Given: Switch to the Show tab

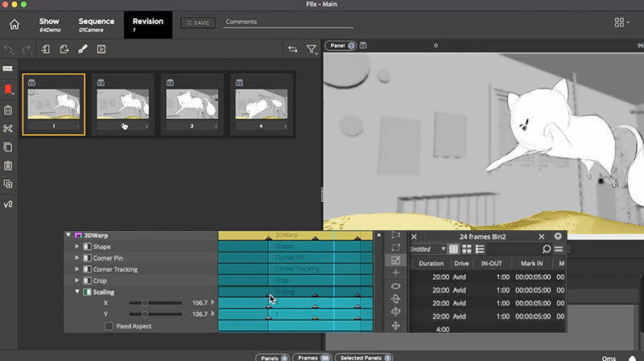Looking at the screenshot, I should [x=50, y=25].
